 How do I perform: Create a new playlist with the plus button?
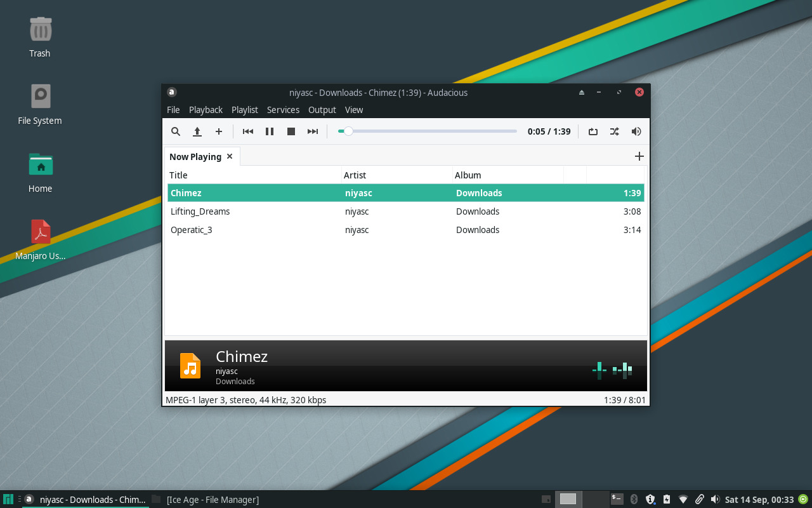(639, 156)
